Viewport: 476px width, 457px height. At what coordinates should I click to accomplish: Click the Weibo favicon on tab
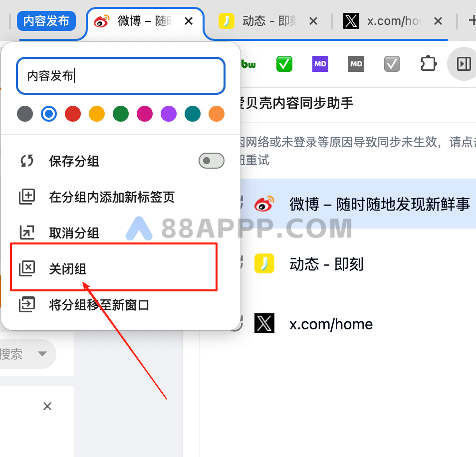pos(101,21)
